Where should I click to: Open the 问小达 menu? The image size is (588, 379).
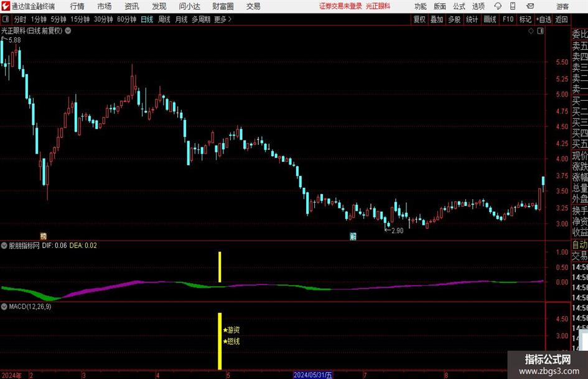(190, 6)
